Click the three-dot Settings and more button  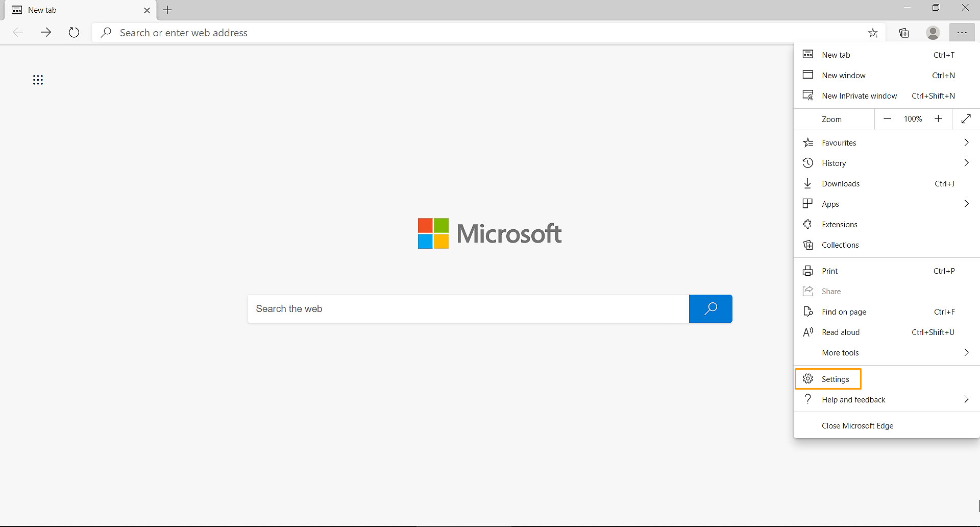point(962,33)
